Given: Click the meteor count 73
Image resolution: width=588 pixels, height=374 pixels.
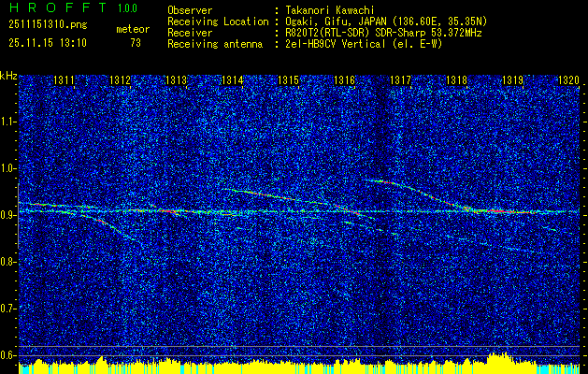Looking at the screenshot, I should 136,43.
